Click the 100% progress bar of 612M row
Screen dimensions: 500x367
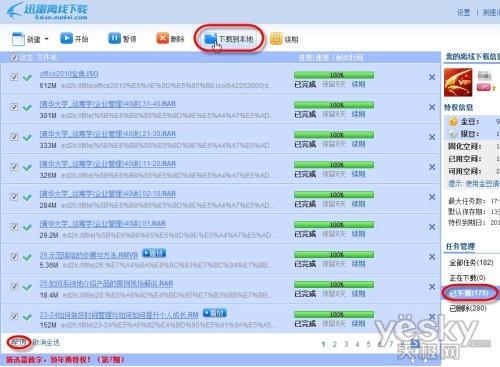pyautogui.click(x=334, y=75)
